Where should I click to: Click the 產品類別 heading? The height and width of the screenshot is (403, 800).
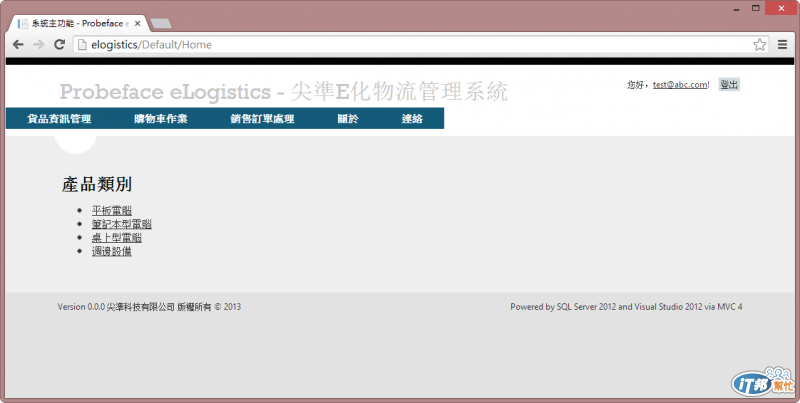(x=97, y=184)
